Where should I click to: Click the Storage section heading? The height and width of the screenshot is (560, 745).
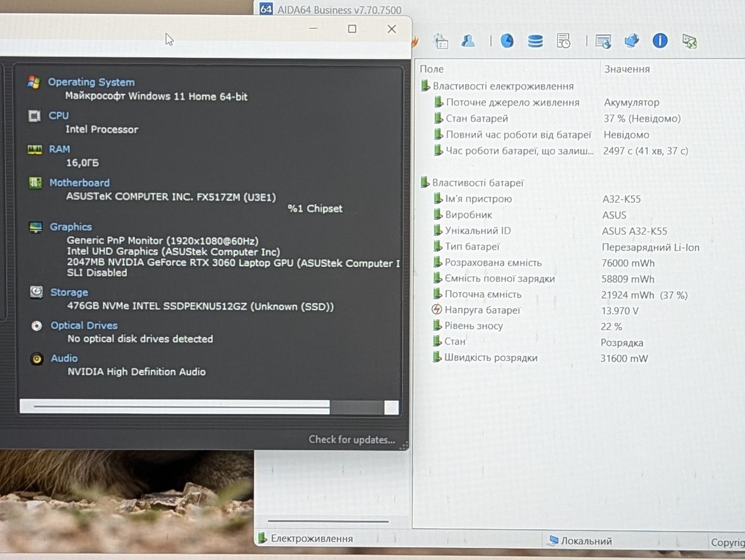[x=69, y=293]
